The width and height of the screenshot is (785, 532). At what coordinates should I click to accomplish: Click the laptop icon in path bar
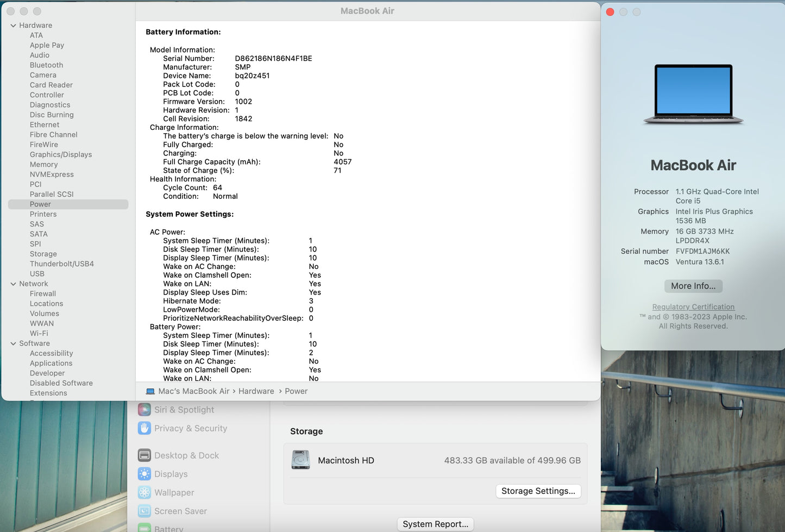click(150, 391)
